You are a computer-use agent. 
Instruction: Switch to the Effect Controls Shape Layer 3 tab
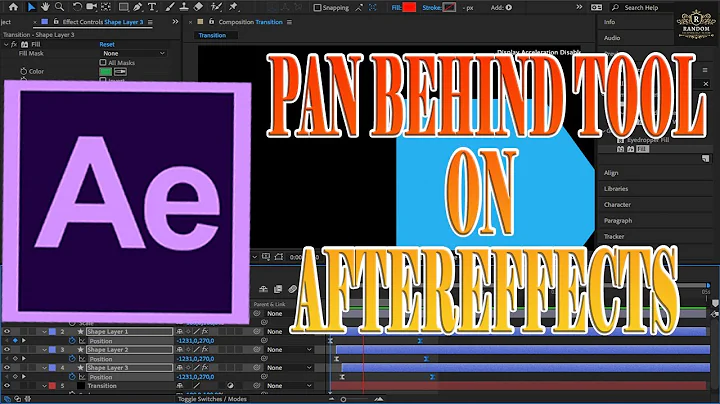point(103,22)
